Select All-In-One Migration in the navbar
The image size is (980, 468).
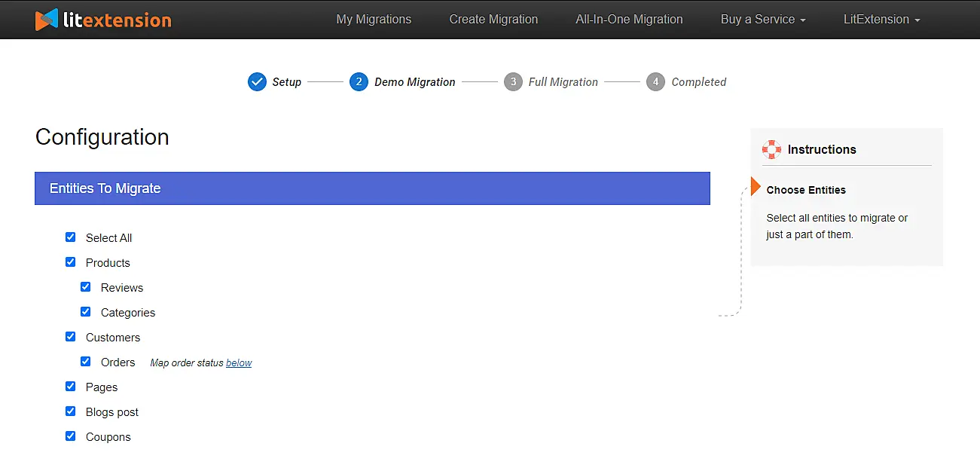tap(629, 19)
